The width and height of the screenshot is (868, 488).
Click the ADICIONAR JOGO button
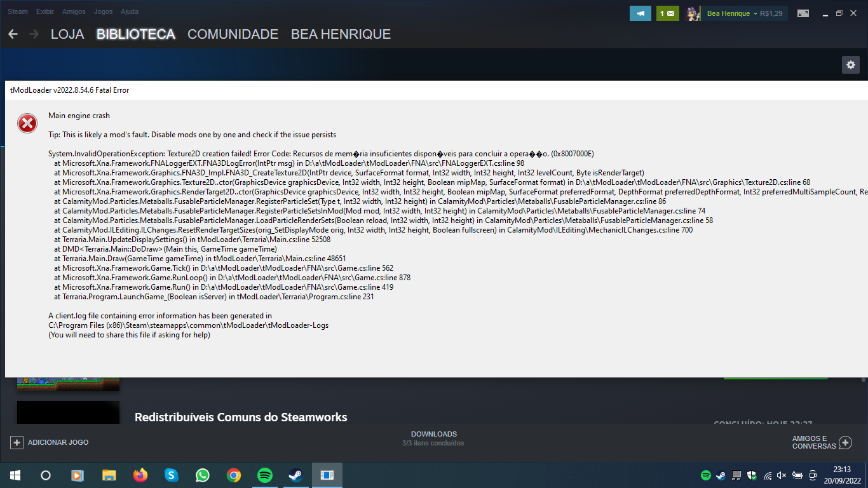pos(50,442)
